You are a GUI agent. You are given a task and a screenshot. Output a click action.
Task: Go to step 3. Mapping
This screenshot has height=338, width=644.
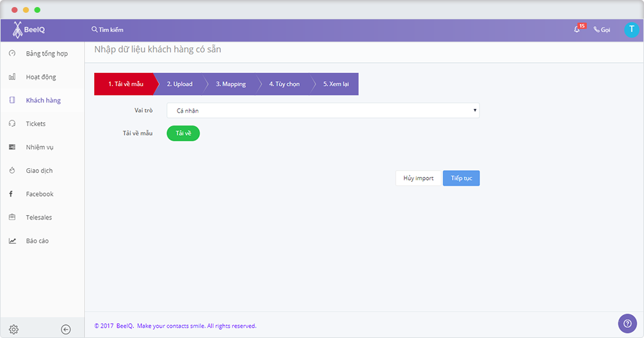coord(230,84)
